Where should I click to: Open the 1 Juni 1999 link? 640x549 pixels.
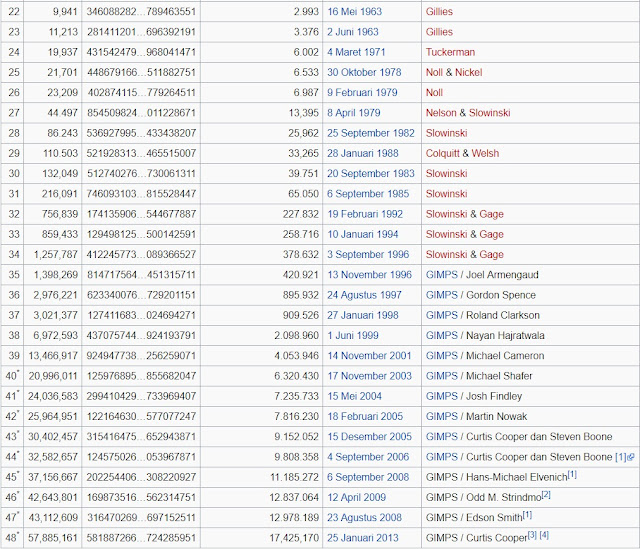[353, 336]
